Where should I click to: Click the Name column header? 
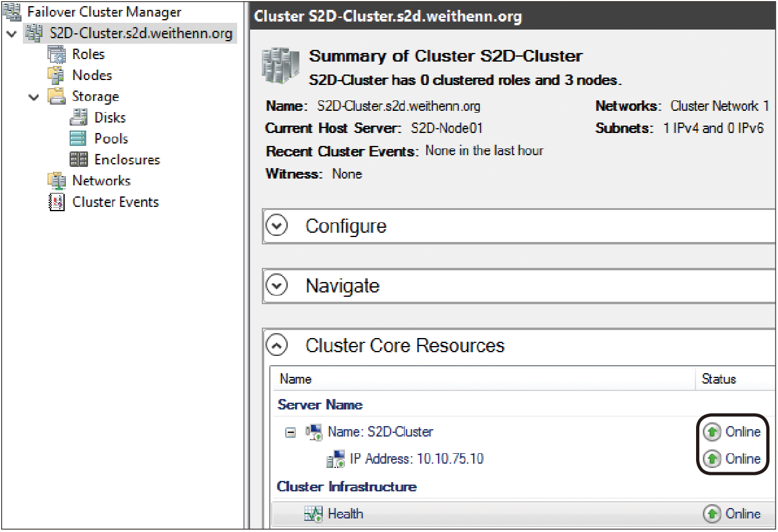(x=485, y=379)
